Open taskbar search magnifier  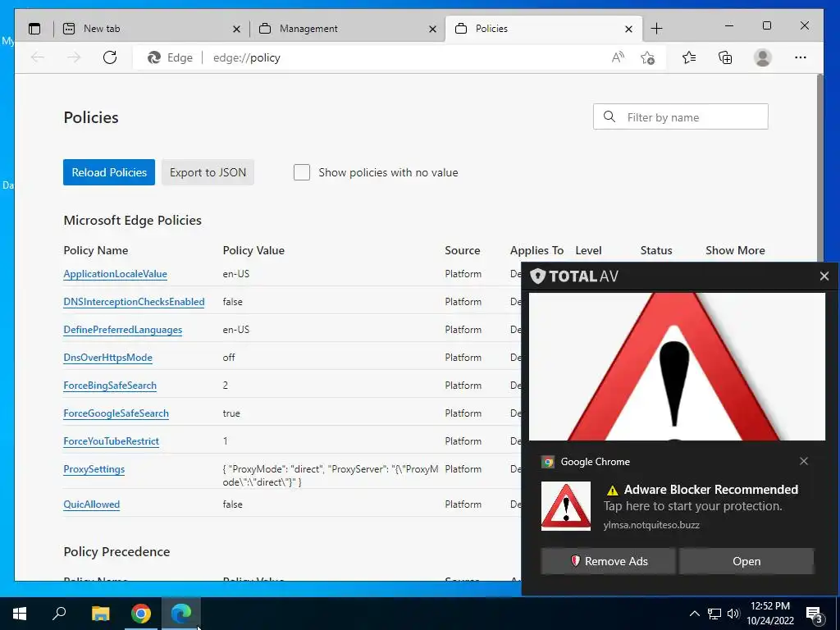click(59, 614)
